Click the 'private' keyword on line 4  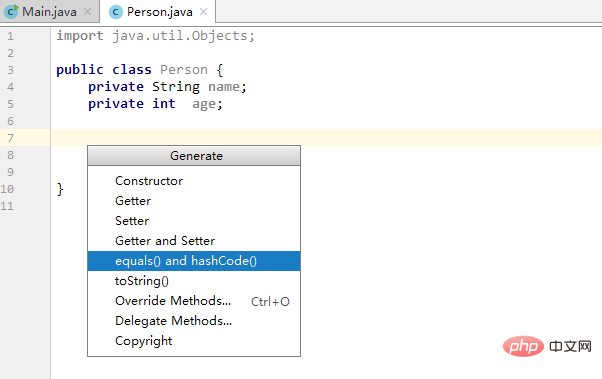click(116, 87)
